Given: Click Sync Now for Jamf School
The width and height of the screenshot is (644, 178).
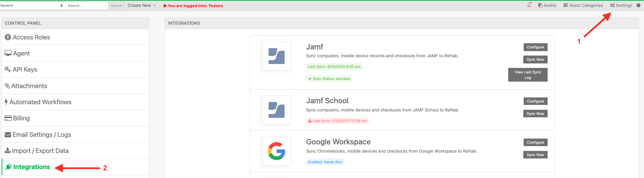Looking at the screenshot, I should (535, 114).
